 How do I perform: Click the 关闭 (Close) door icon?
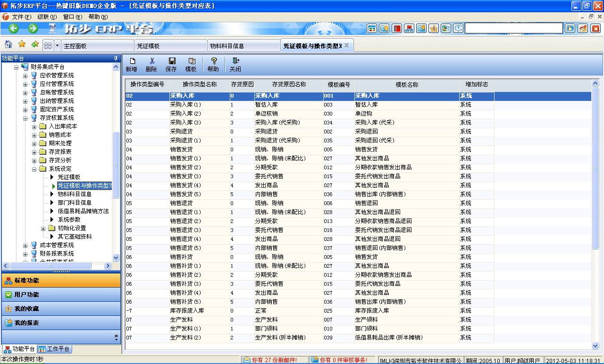(235, 64)
